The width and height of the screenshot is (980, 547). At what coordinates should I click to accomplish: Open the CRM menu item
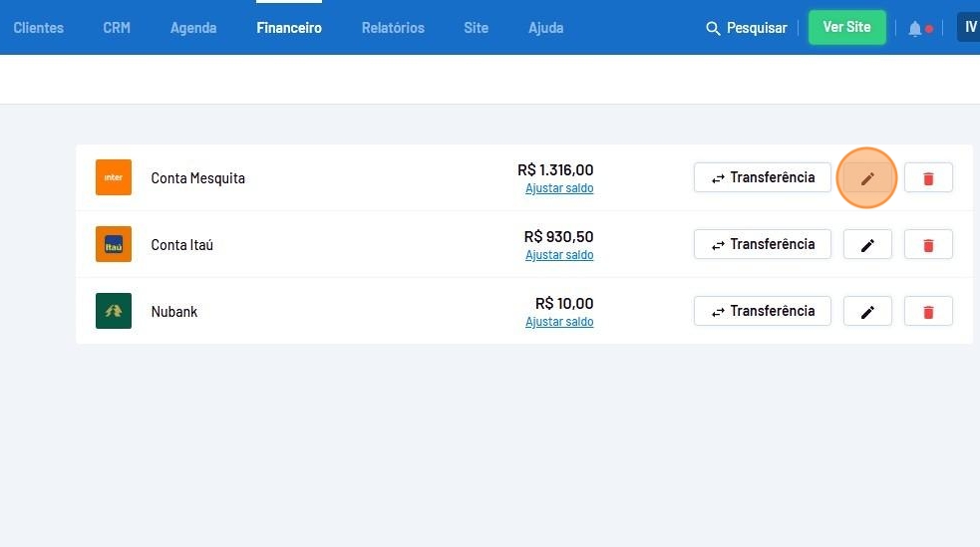117,28
